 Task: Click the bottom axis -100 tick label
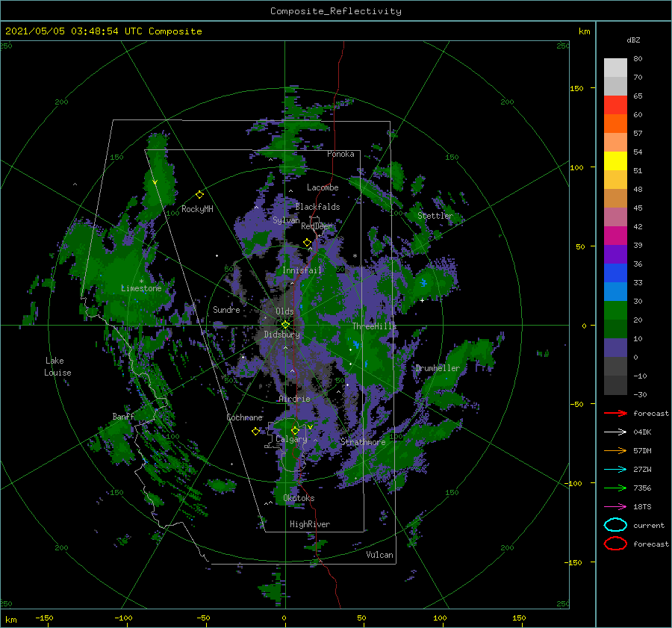click(123, 618)
